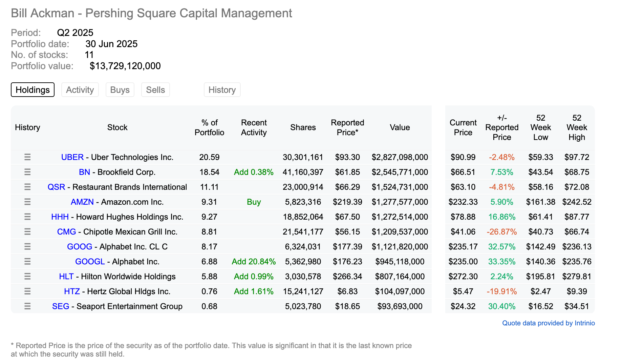Click the 33.35% change for GOOGL
Screen dimensions: 644x364
click(502, 262)
